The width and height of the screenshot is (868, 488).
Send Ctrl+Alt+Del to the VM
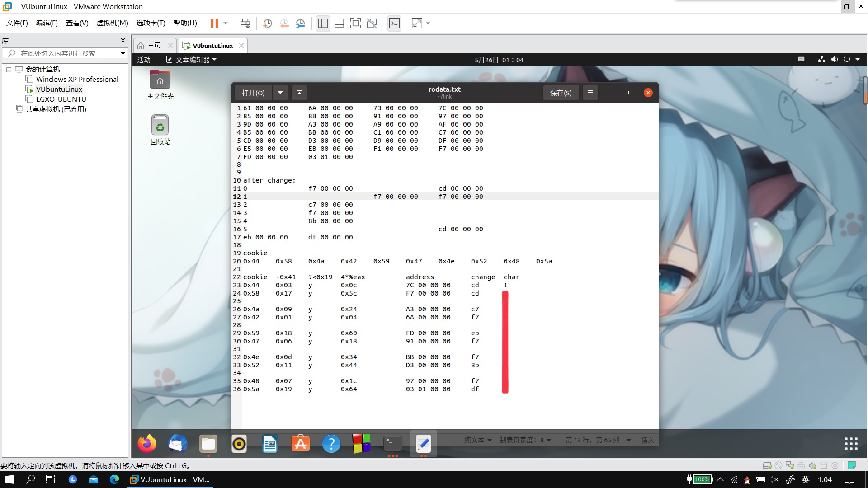245,23
